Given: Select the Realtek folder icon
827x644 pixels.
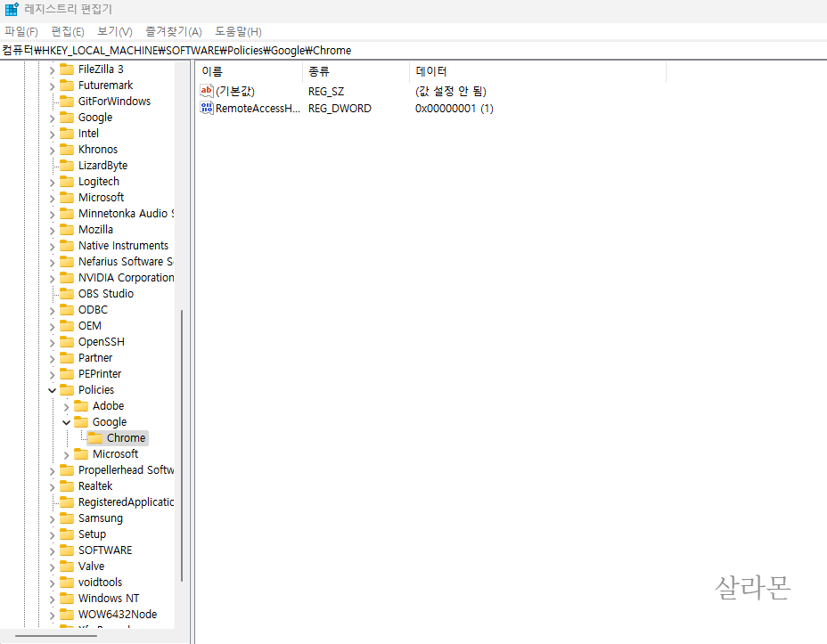Looking at the screenshot, I should (67, 486).
